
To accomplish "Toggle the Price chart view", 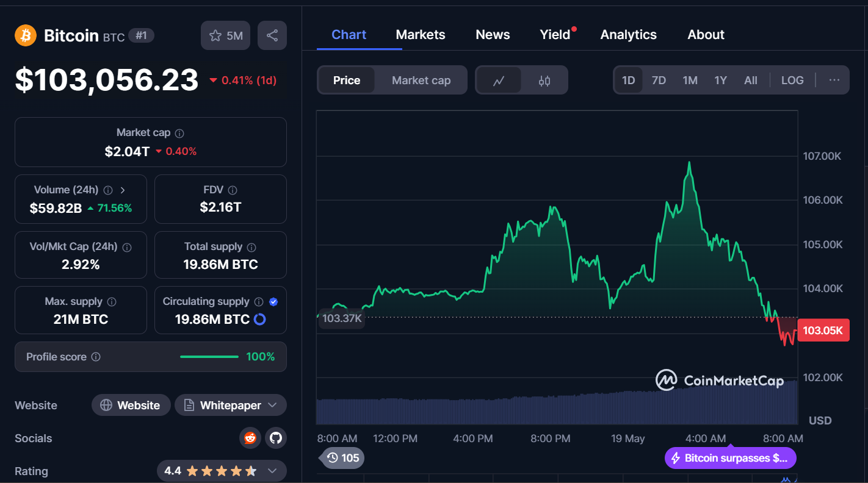I will click(x=347, y=80).
